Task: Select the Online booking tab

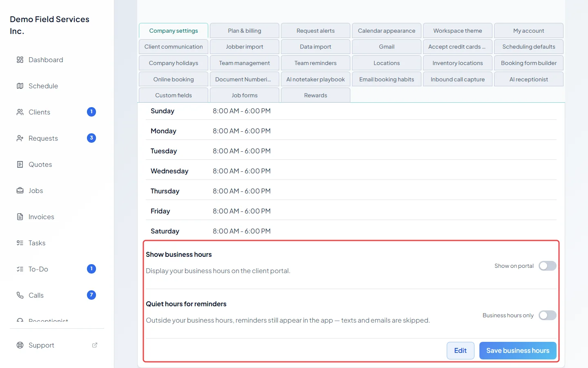Action: click(174, 79)
